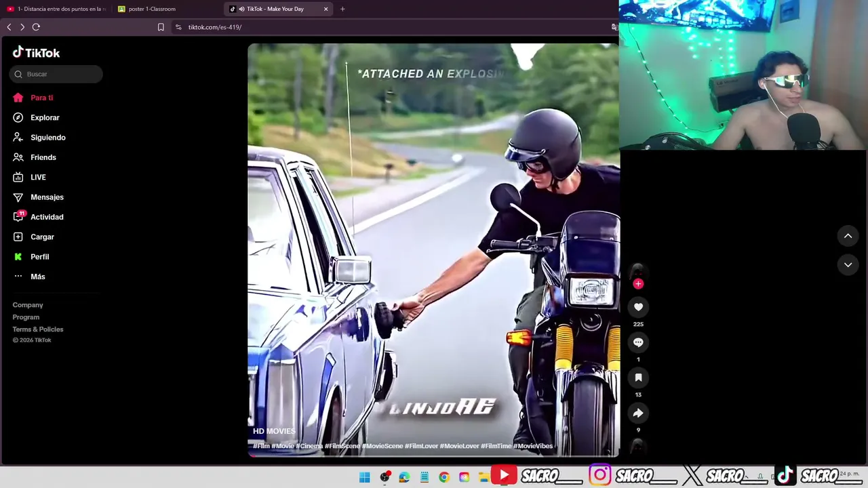
Task: View site information next to tiktok.com URL
Action: coord(178,27)
